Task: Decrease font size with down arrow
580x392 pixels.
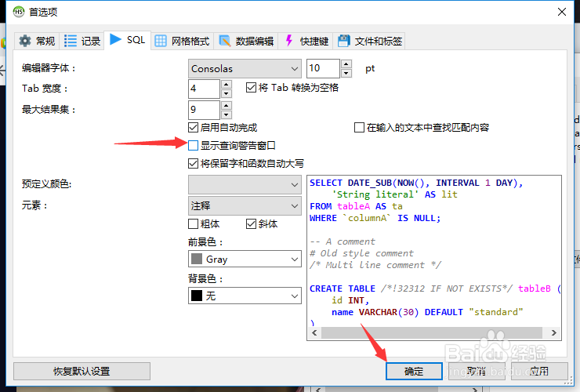Action: pyautogui.click(x=346, y=73)
